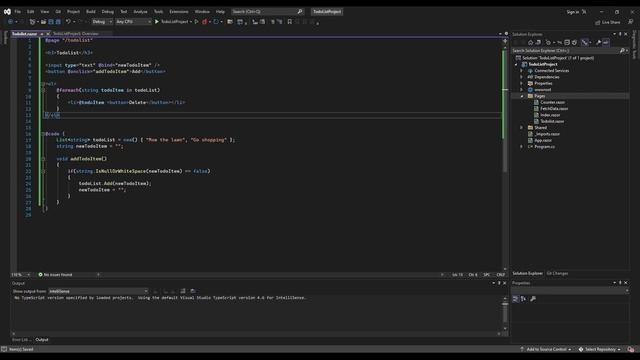Image resolution: width=640 pixels, height=360 pixels.
Task: Click Add to Source Control in status bar
Action: 546,349
